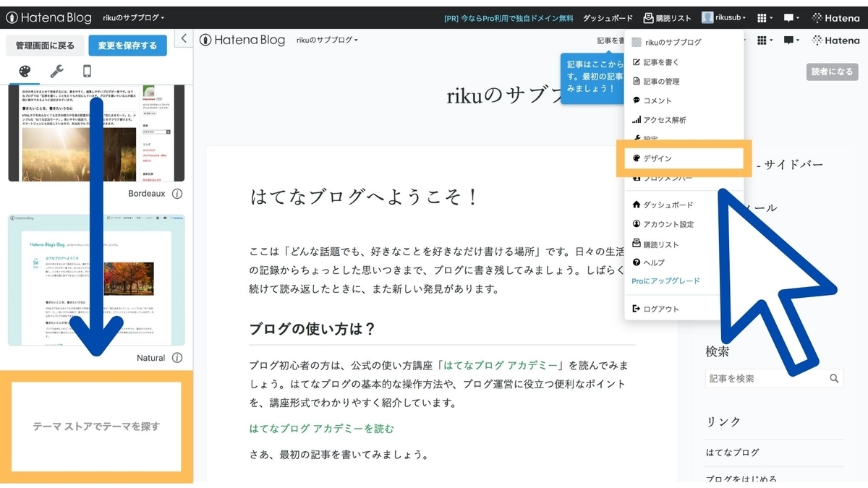Click the info icon beside Natural theme
This screenshot has height=488, width=868.
coord(176,357)
